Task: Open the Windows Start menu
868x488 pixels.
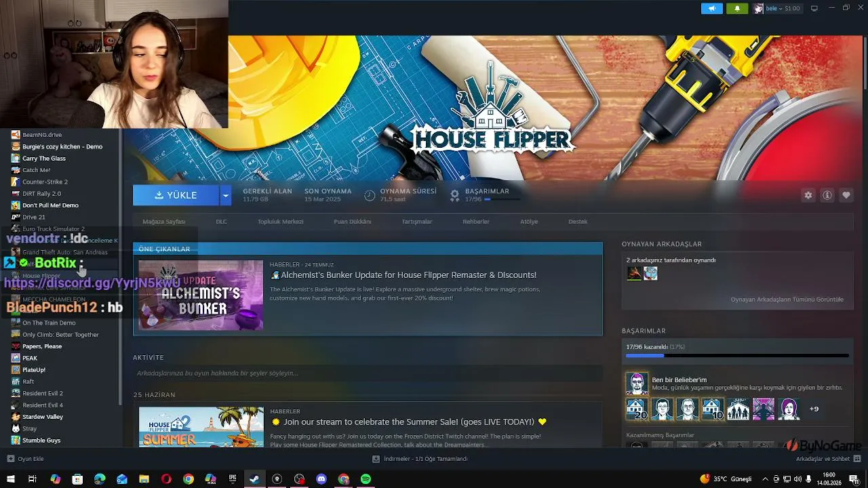Action: [10, 479]
